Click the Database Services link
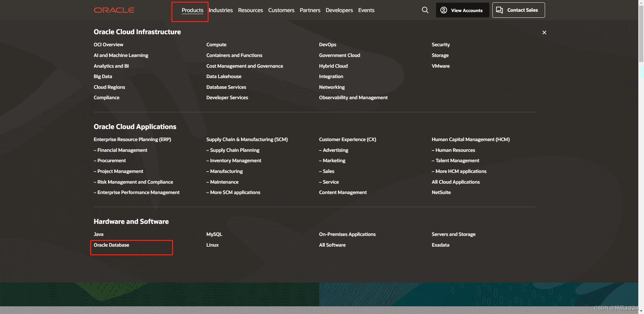The height and width of the screenshot is (314, 644). pyautogui.click(x=226, y=87)
